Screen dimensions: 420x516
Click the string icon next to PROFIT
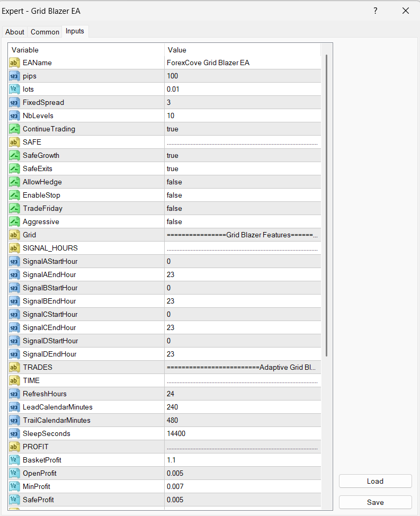click(14, 447)
